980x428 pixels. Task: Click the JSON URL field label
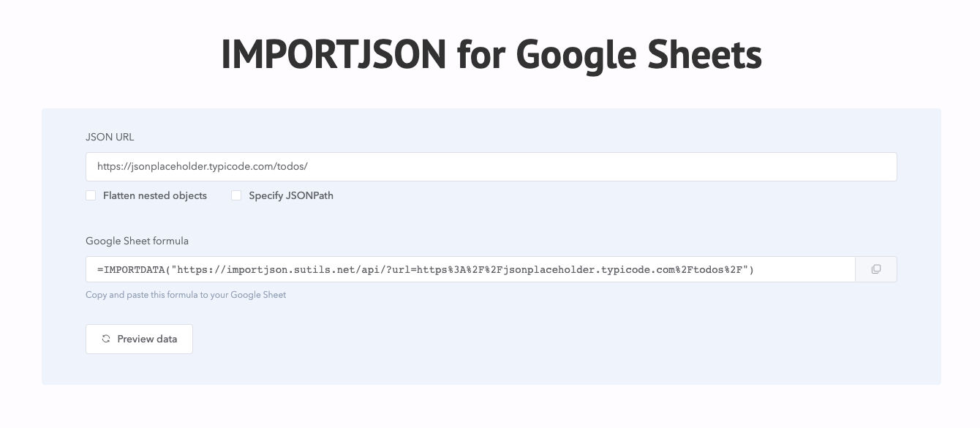tap(110, 137)
